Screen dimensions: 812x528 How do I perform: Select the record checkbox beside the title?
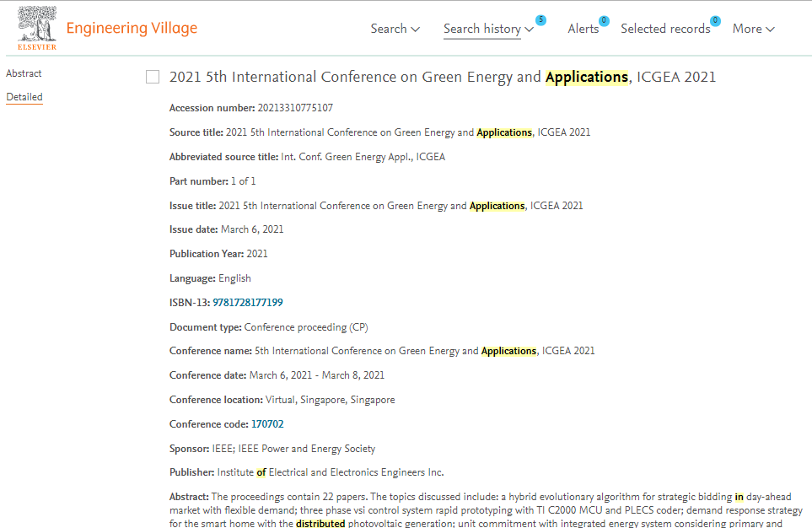pyautogui.click(x=153, y=78)
